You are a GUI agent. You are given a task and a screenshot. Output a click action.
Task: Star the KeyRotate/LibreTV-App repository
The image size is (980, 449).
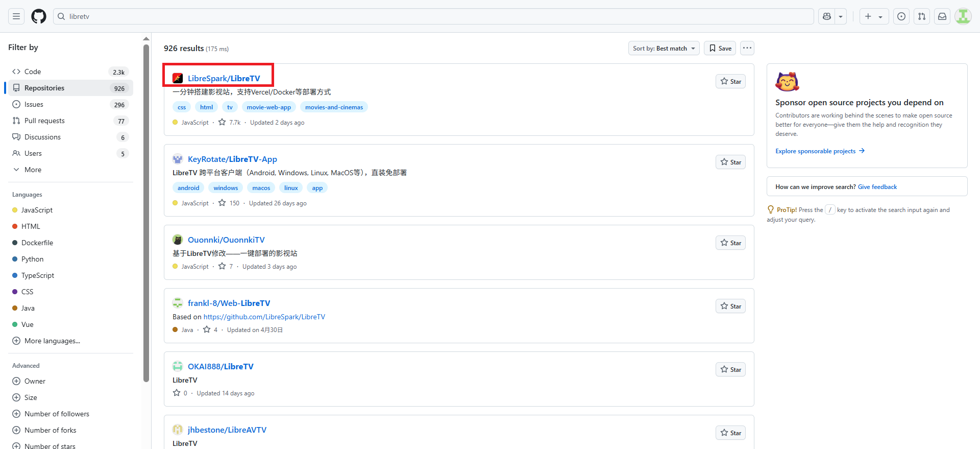click(730, 162)
